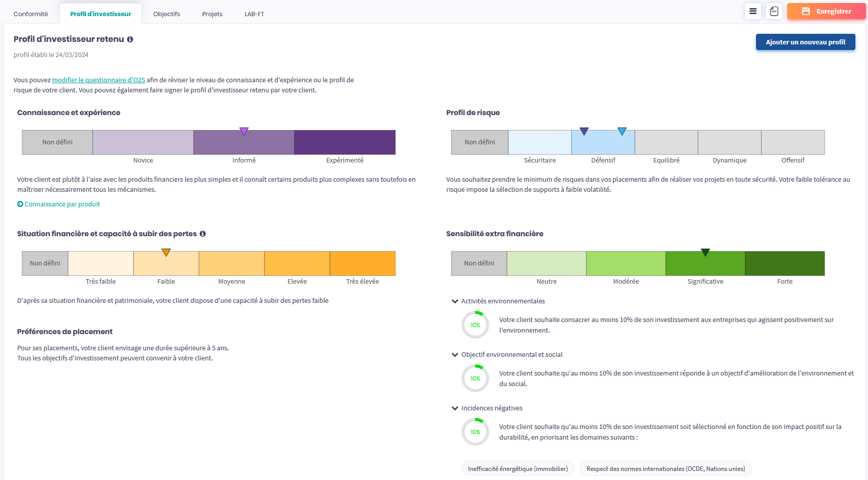Open the hamburger menu icon
This screenshot has height=480, width=868.
753,11
